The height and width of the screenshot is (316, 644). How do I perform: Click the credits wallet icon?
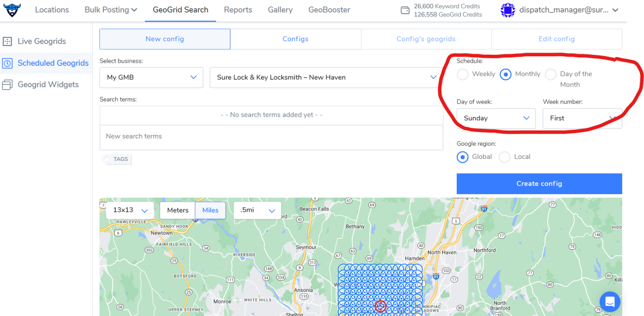(x=405, y=10)
